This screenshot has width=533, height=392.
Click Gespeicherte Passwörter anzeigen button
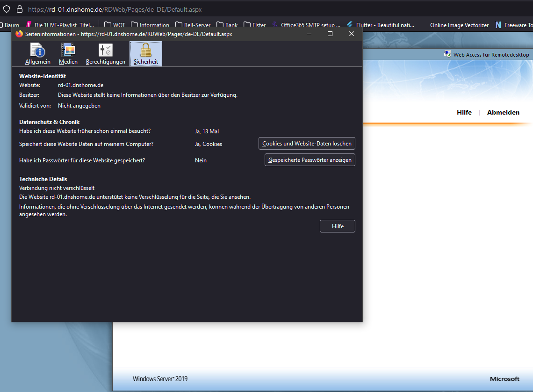[310, 160]
